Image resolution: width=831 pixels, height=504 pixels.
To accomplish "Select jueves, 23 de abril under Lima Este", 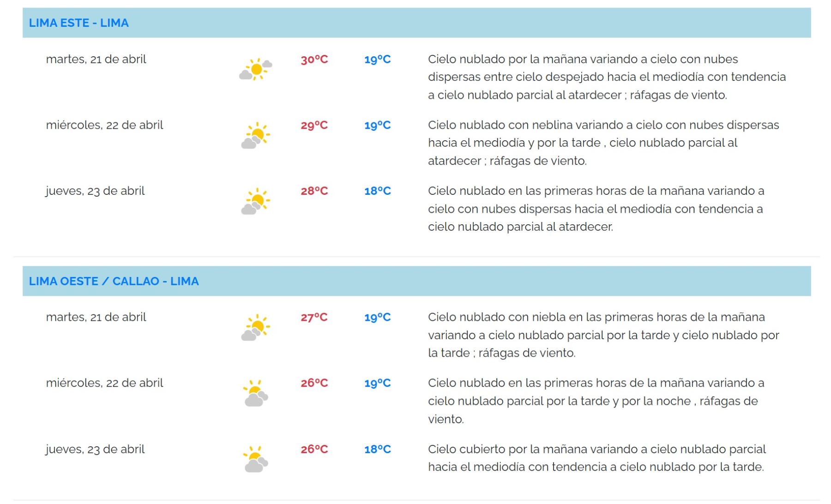I will (95, 191).
